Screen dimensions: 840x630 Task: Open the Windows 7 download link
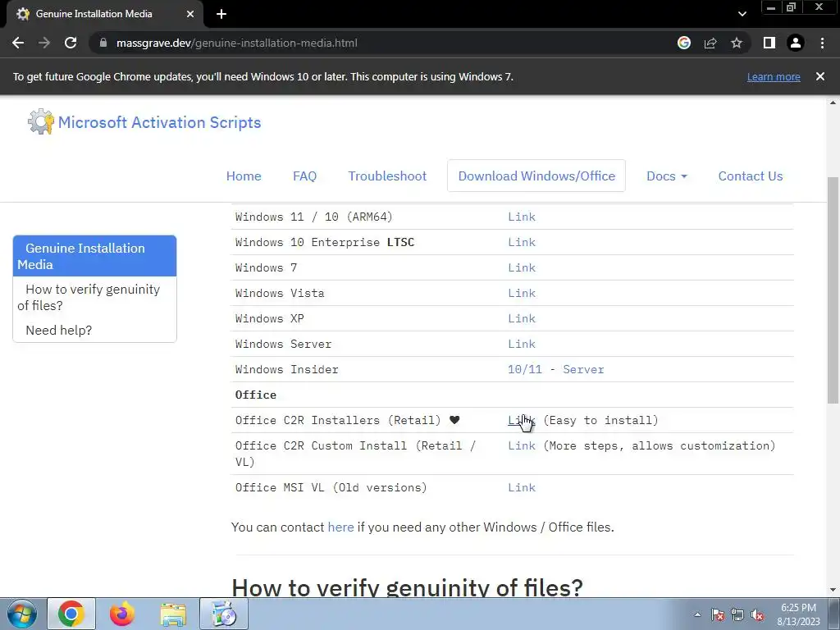[522, 268]
